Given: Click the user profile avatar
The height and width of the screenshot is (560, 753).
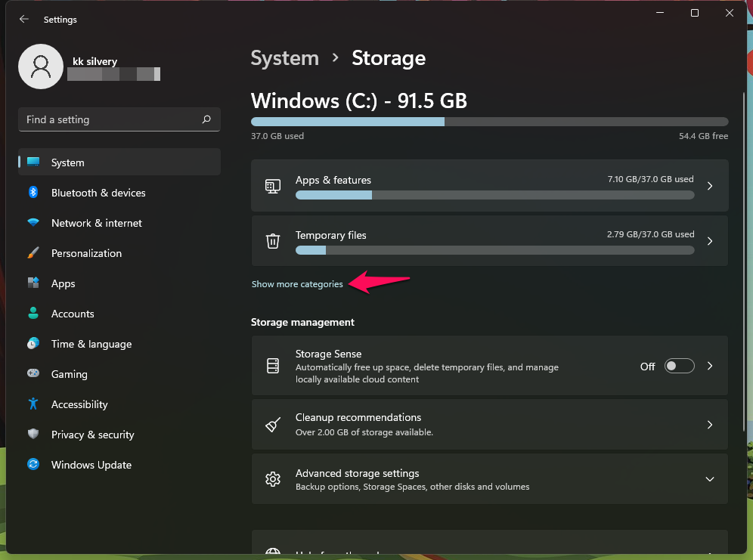Looking at the screenshot, I should (x=41, y=67).
